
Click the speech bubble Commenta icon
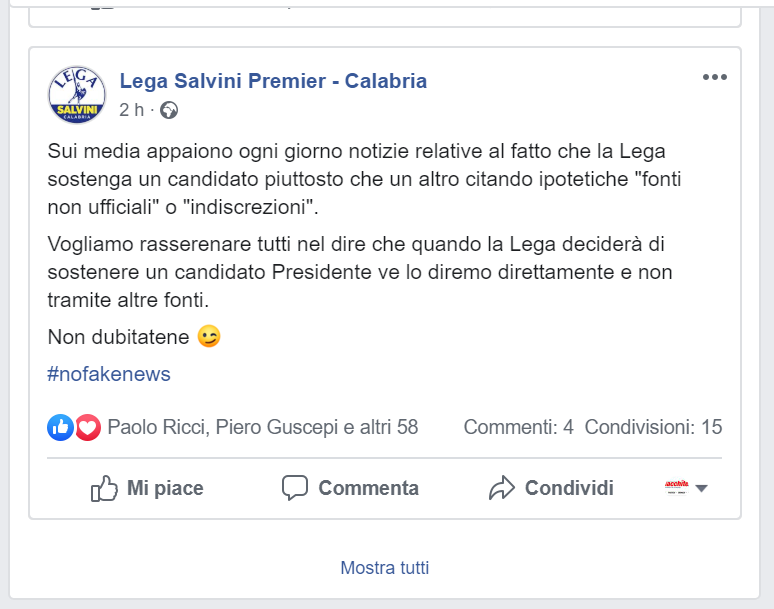coord(295,488)
